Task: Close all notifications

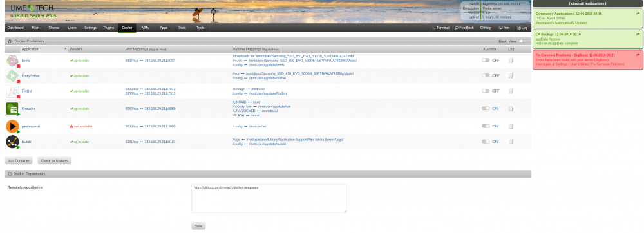Action: pyautogui.click(x=587, y=3)
